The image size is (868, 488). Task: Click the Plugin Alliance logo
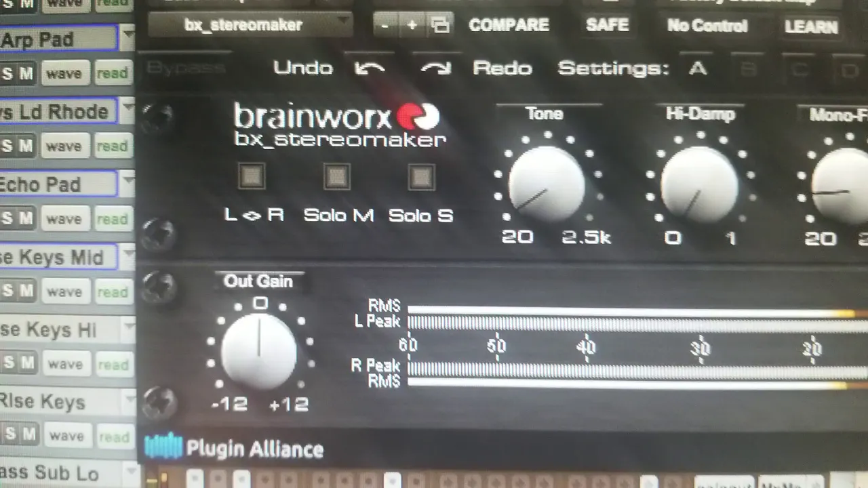point(234,448)
